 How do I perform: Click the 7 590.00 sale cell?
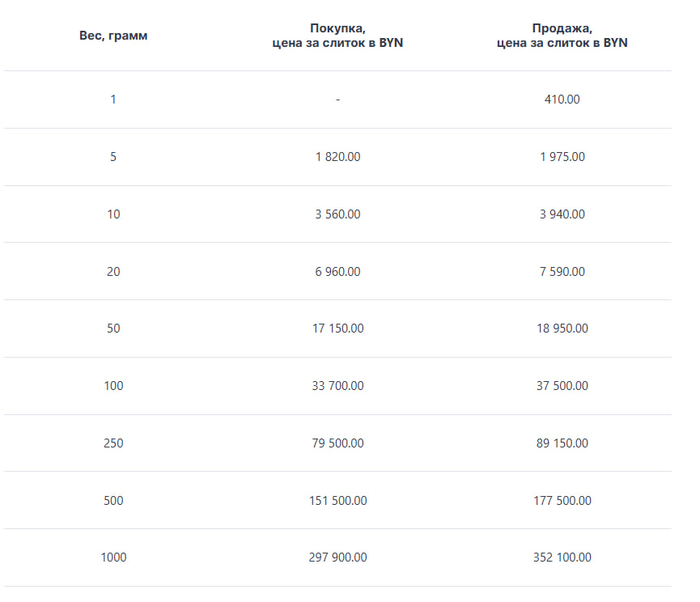pos(562,272)
